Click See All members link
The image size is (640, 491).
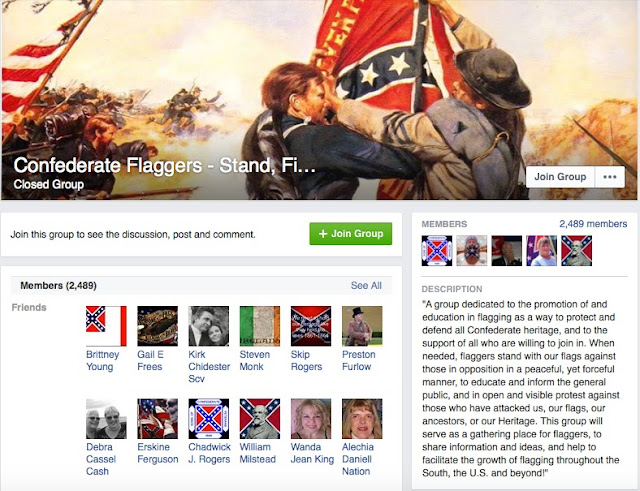[x=366, y=285]
